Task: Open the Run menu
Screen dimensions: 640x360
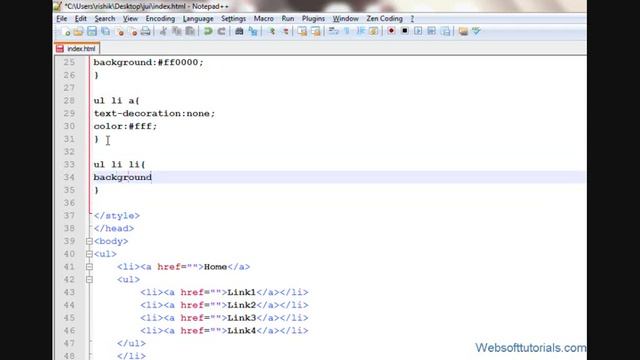Action: [288, 18]
